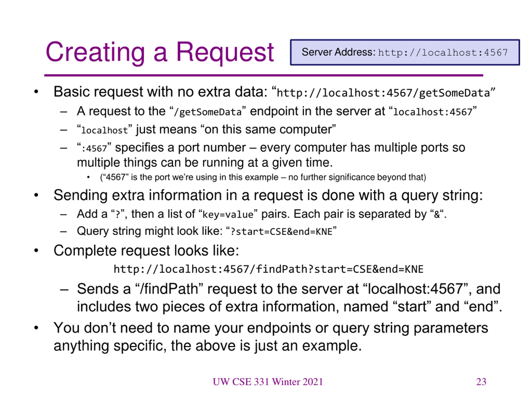The image size is (532, 399).
Task: Click the port number note about 4567
Action: tap(263, 177)
